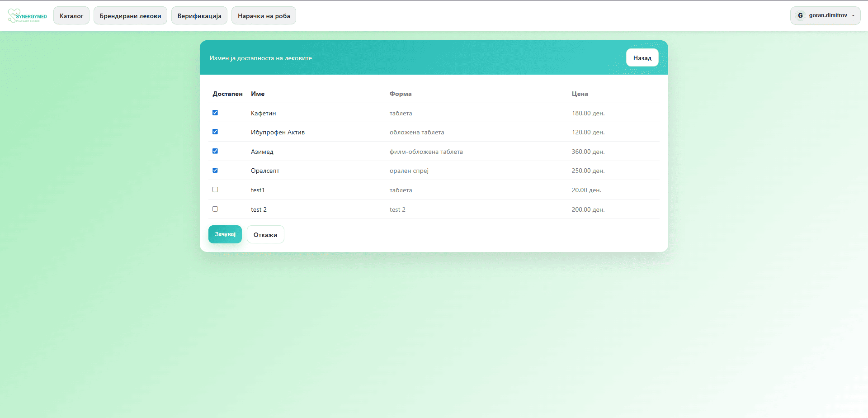Uncheck availability for Кафетин
Screen dimensions: 868x418
tap(215, 113)
